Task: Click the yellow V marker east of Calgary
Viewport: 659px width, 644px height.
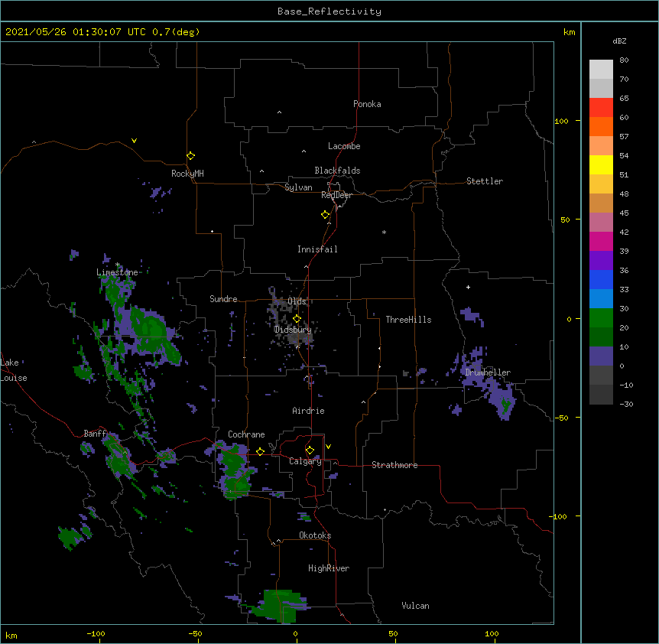Action: pos(328,447)
